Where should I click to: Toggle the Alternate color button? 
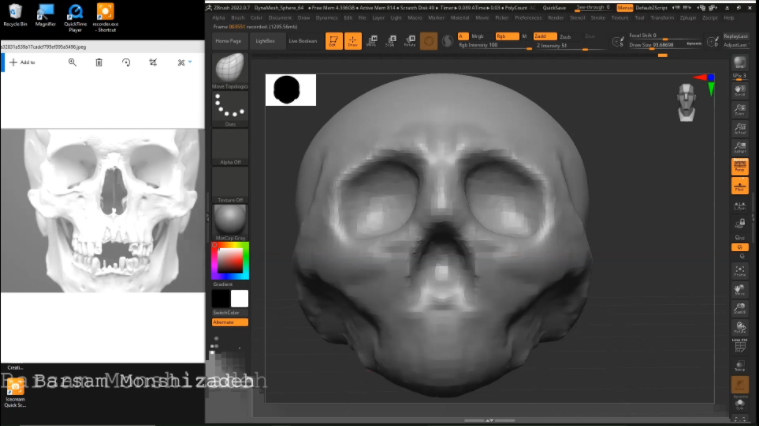point(230,322)
